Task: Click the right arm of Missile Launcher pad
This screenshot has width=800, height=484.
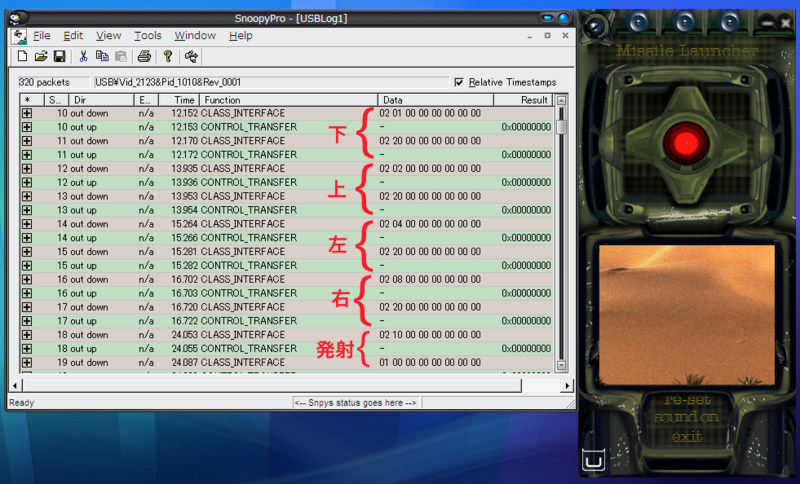Action: (x=729, y=143)
